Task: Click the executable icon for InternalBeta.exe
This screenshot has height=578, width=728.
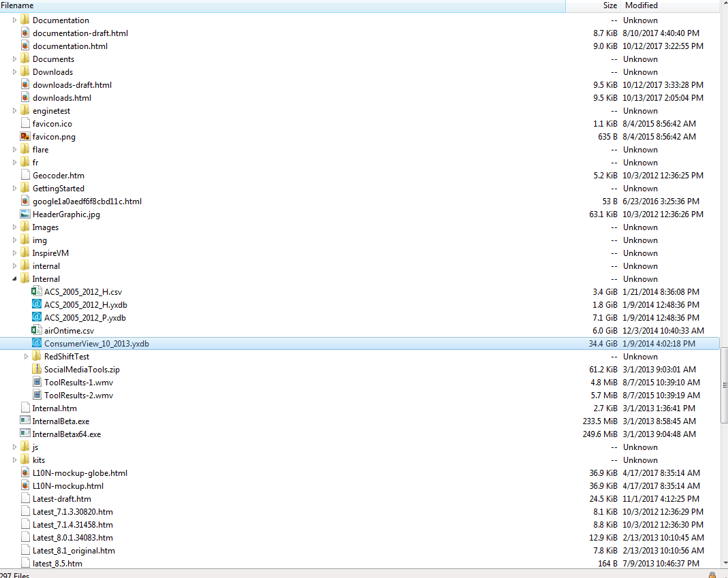Action: click(25, 421)
